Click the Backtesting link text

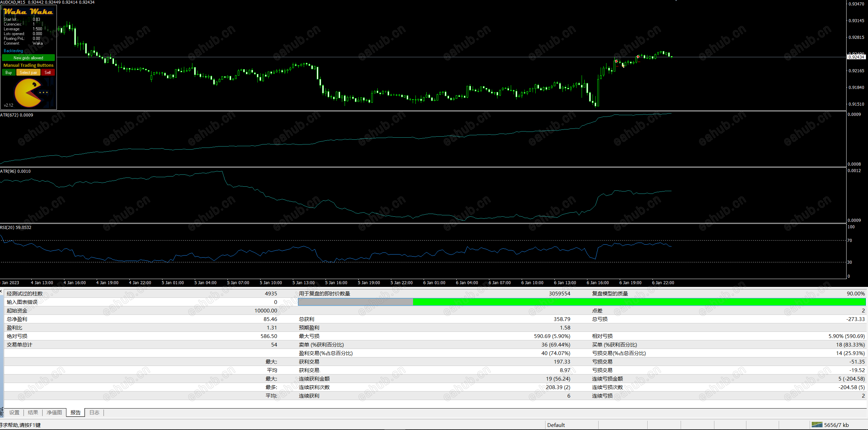point(13,51)
